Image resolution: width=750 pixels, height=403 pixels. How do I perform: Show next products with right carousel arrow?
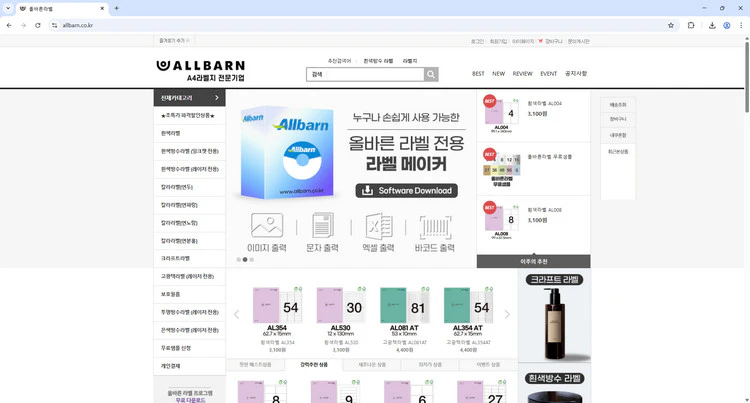[x=507, y=314]
